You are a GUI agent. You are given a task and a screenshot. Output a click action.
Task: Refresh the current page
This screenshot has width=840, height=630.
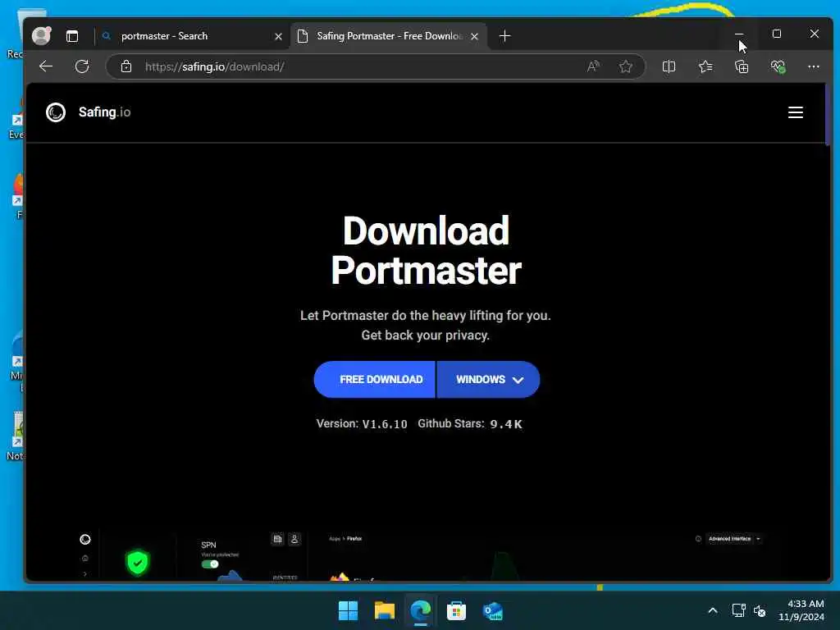click(82, 66)
